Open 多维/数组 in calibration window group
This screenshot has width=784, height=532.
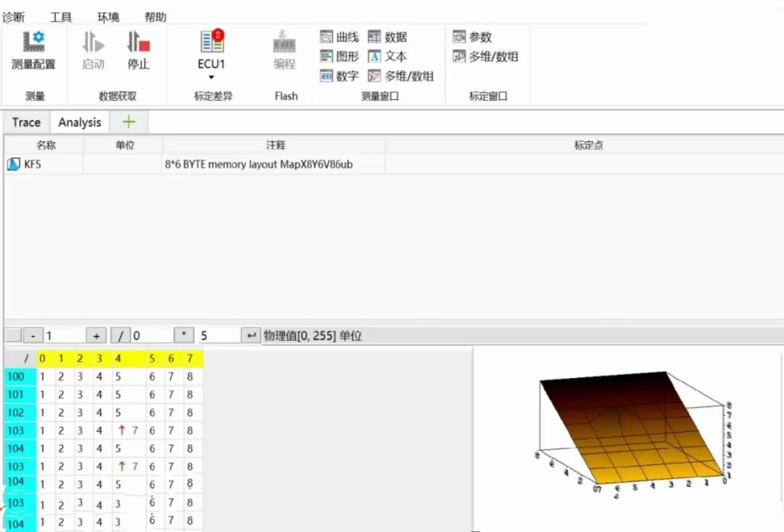[486, 57]
